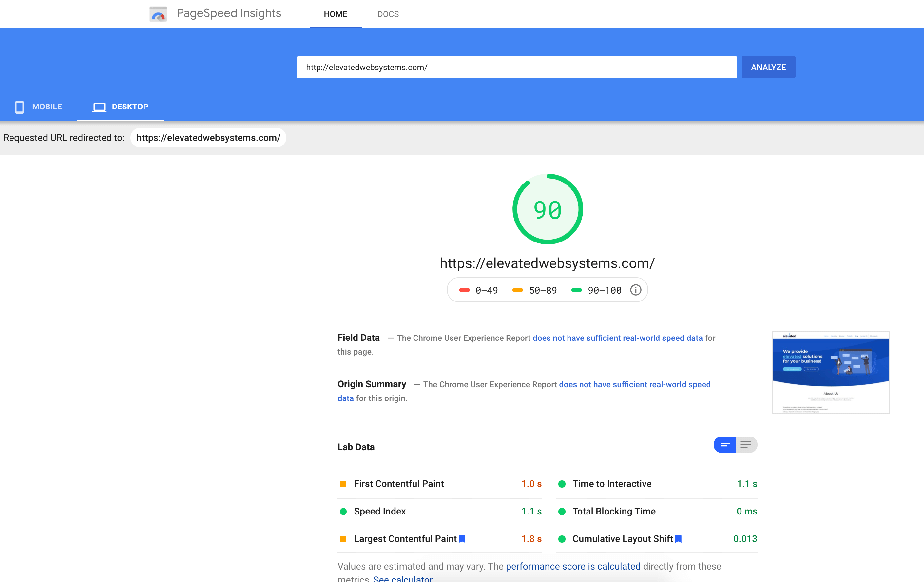Click the URL input field
This screenshot has width=924, height=582.
[516, 67]
